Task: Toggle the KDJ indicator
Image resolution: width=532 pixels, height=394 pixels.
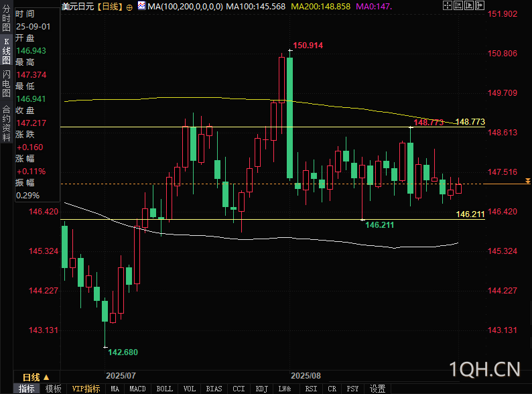Action: pyautogui.click(x=261, y=389)
